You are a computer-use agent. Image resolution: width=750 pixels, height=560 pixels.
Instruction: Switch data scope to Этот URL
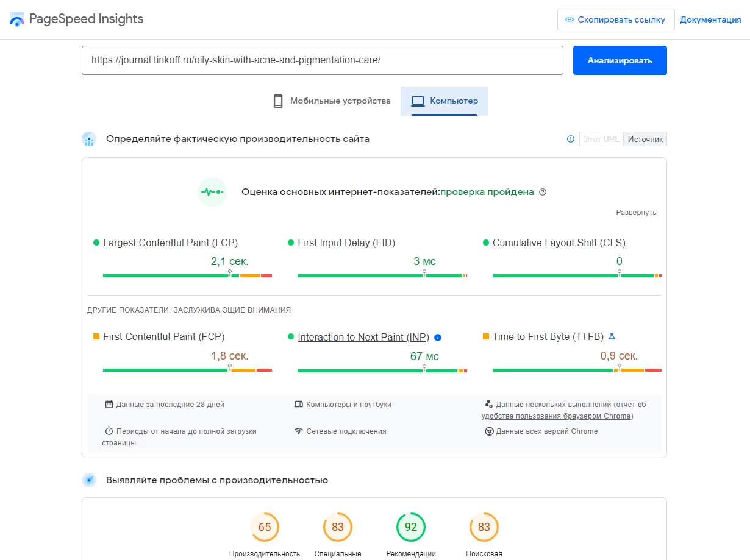tap(601, 139)
